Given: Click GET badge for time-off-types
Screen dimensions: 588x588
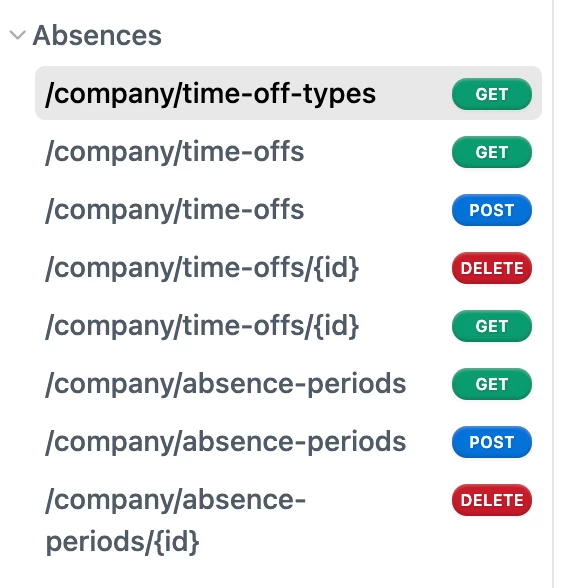Looking at the screenshot, I should 492,94.
